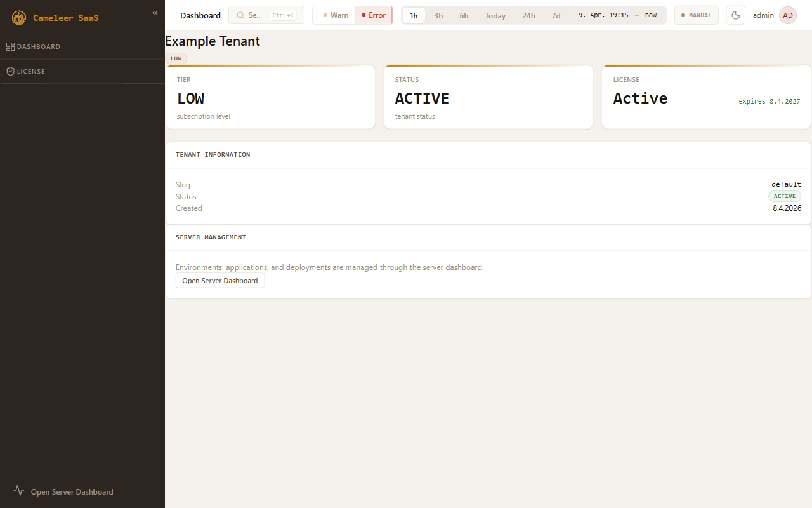Open the License menu item
Image resolution: width=812 pixels, height=508 pixels.
pos(31,72)
